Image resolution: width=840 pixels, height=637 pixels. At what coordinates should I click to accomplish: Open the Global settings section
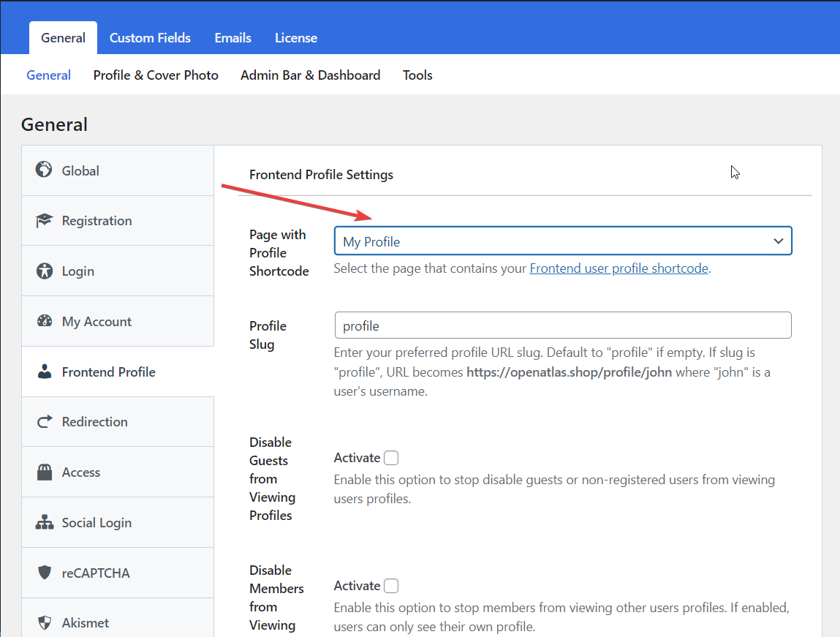click(x=118, y=170)
